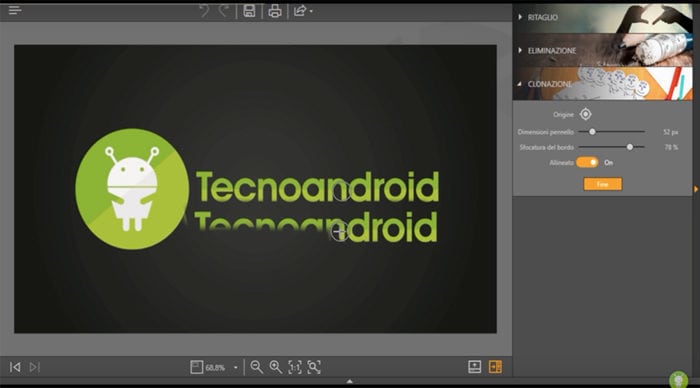Collapse the CLONAZIONE section
This screenshot has width=700, height=388.
pyautogui.click(x=602, y=83)
